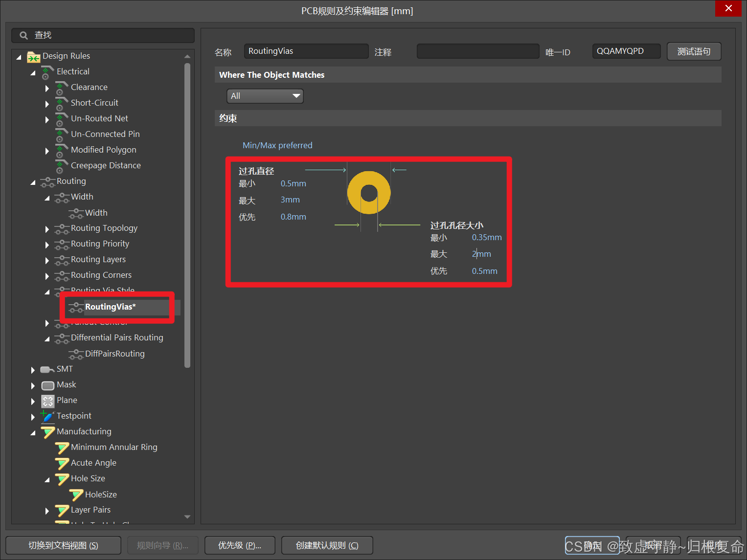747x560 pixels.
Task: Click the Hole Size category icon
Action: tap(62, 479)
